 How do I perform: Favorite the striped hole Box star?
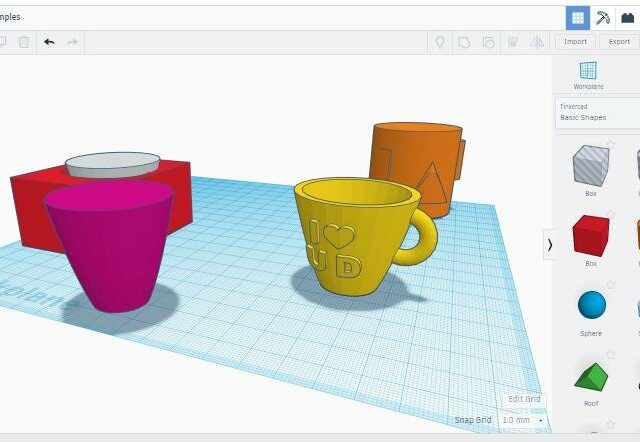pyautogui.click(x=610, y=145)
